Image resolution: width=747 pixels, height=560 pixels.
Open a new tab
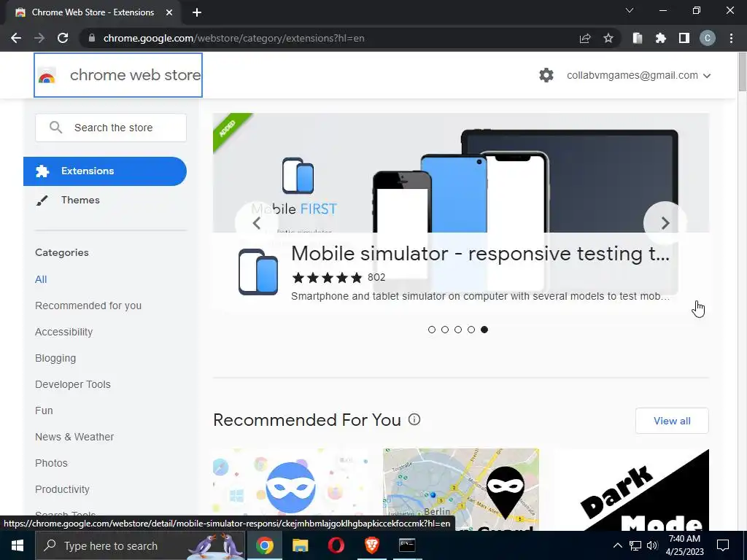pos(197,12)
